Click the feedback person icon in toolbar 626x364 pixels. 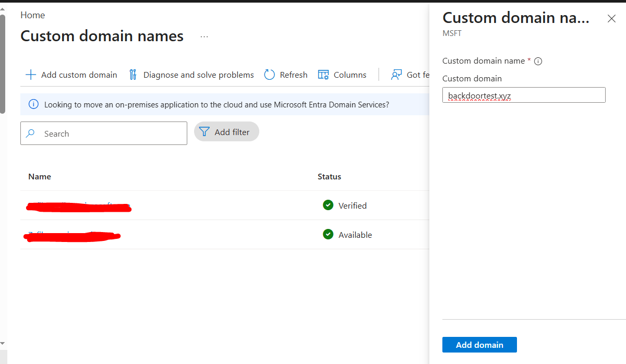[396, 75]
